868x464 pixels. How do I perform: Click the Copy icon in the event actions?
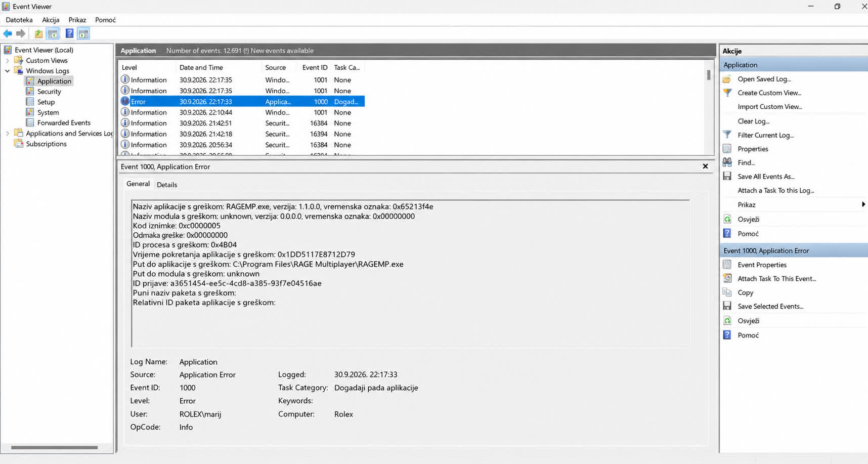pos(727,292)
